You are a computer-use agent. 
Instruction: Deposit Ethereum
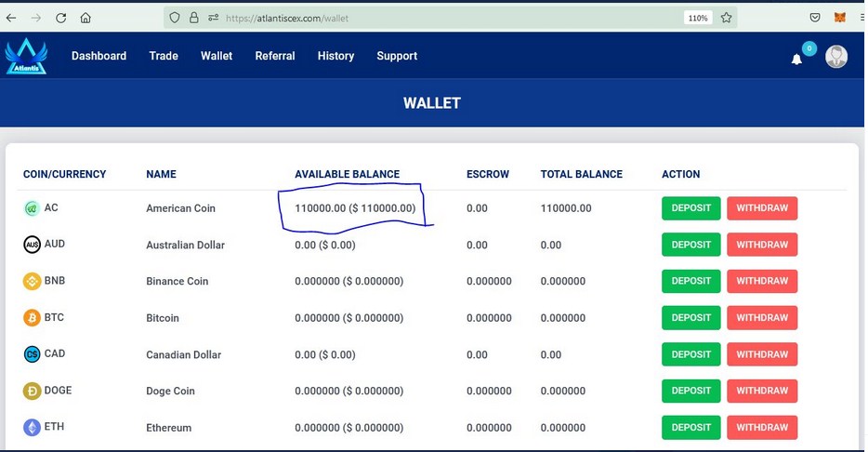pyautogui.click(x=690, y=427)
